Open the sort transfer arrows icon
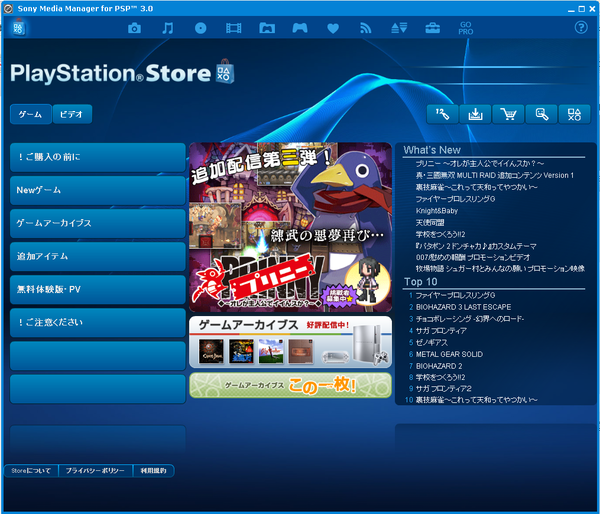 click(x=399, y=28)
